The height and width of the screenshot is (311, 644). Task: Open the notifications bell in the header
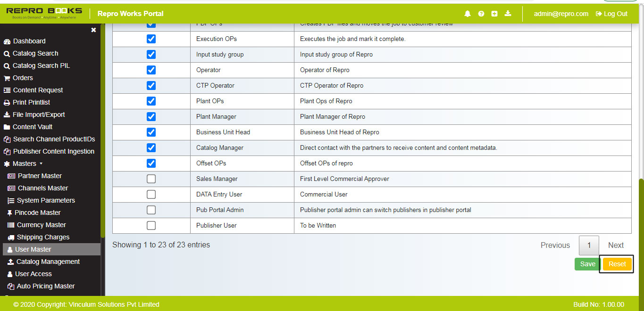pos(468,14)
